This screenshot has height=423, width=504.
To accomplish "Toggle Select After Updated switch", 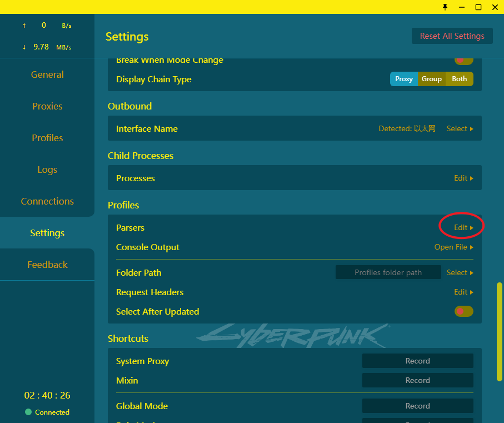I will [463, 311].
